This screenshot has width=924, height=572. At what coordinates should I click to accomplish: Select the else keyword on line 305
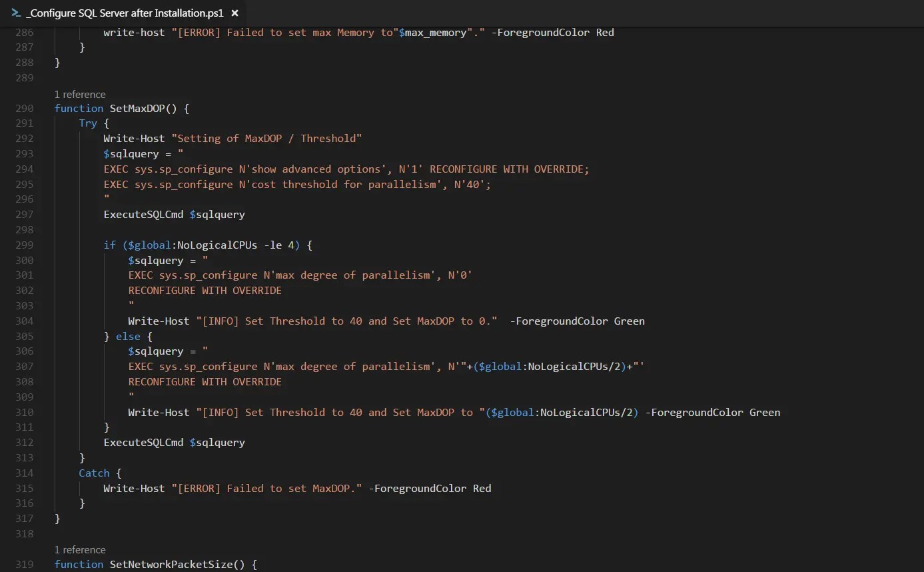[x=128, y=336]
